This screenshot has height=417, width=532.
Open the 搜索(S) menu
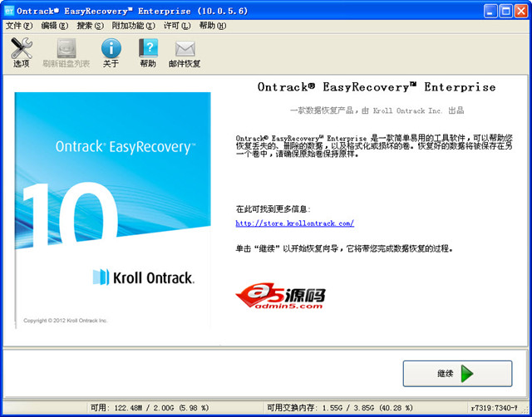[x=91, y=26]
